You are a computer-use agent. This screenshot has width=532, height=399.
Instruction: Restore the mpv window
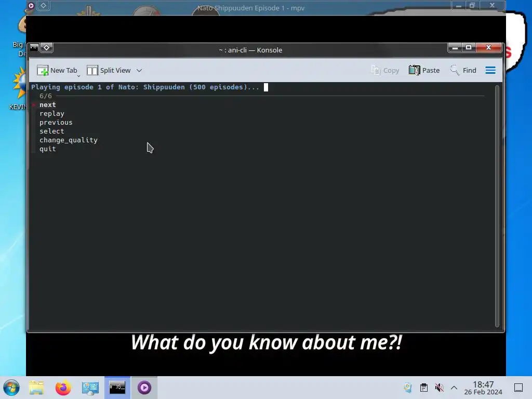pyautogui.click(x=472, y=5)
